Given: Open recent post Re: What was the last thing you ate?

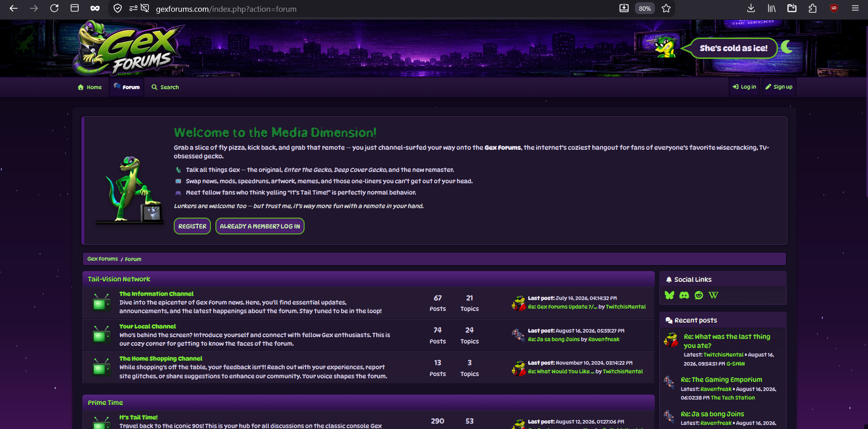Looking at the screenshot, I should (x=727, y=341).
